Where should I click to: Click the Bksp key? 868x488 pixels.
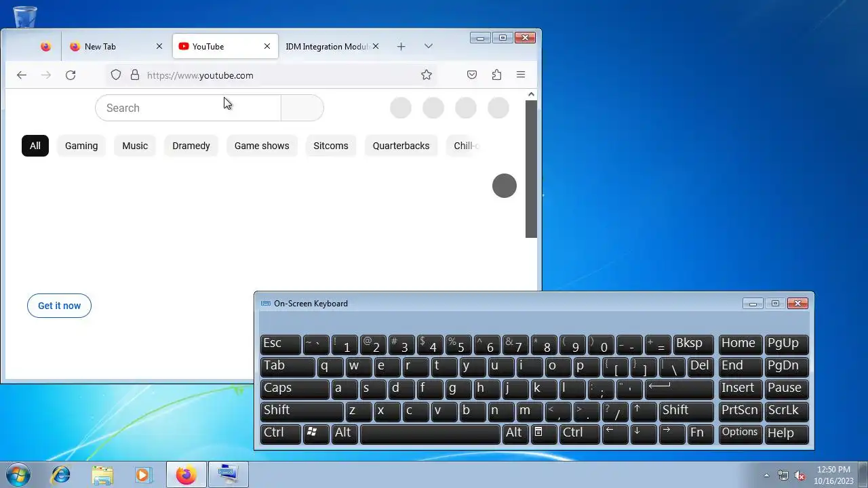[x=694, y=344]
